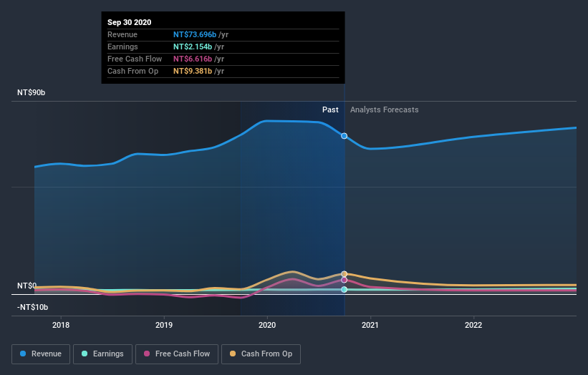
Task: Click the Past section label
Action: coord(330,109)
